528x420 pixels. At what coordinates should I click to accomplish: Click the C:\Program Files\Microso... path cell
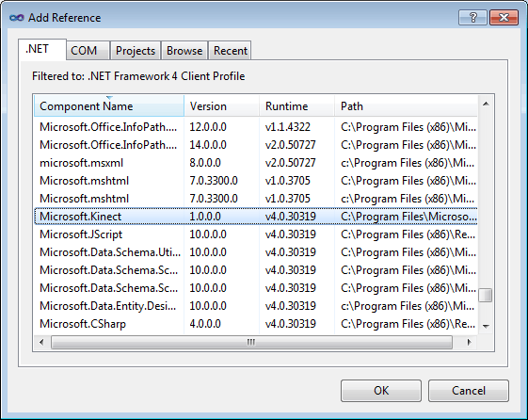[408, 217]
